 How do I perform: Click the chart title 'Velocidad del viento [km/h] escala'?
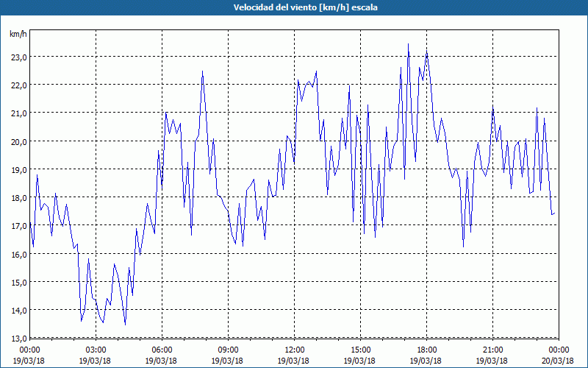click(x=305, y=7)
